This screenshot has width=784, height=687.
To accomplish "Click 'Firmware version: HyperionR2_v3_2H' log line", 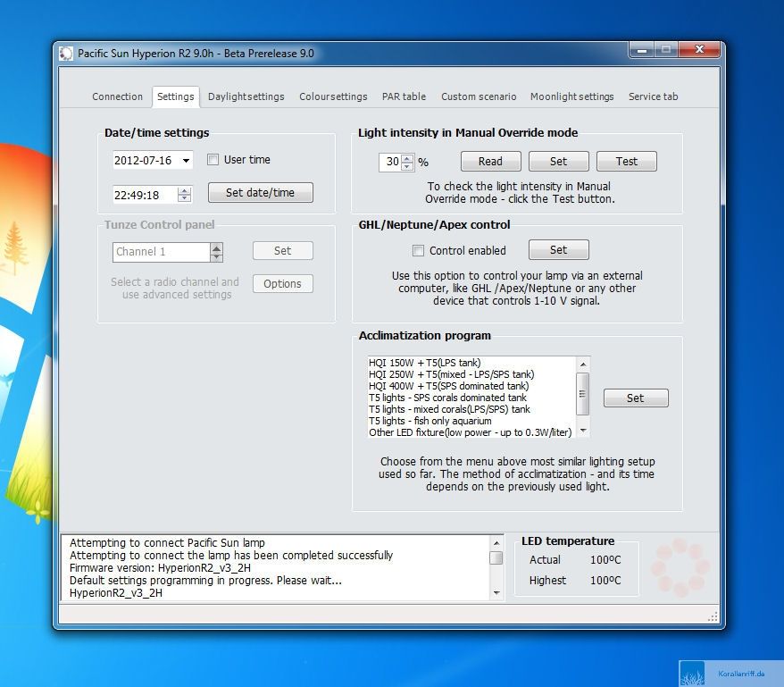I will [160, 568].
